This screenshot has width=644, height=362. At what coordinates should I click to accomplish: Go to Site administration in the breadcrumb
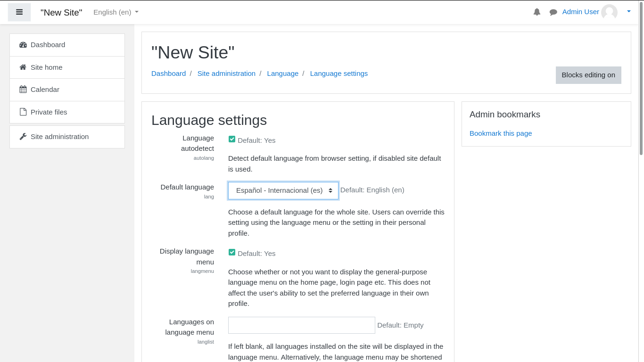coord(226,74)
